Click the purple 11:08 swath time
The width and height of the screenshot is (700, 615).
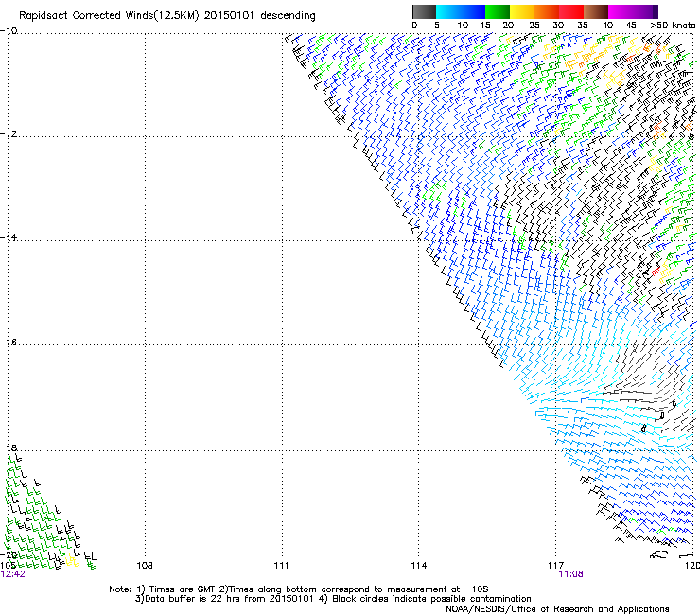point(571,574)
